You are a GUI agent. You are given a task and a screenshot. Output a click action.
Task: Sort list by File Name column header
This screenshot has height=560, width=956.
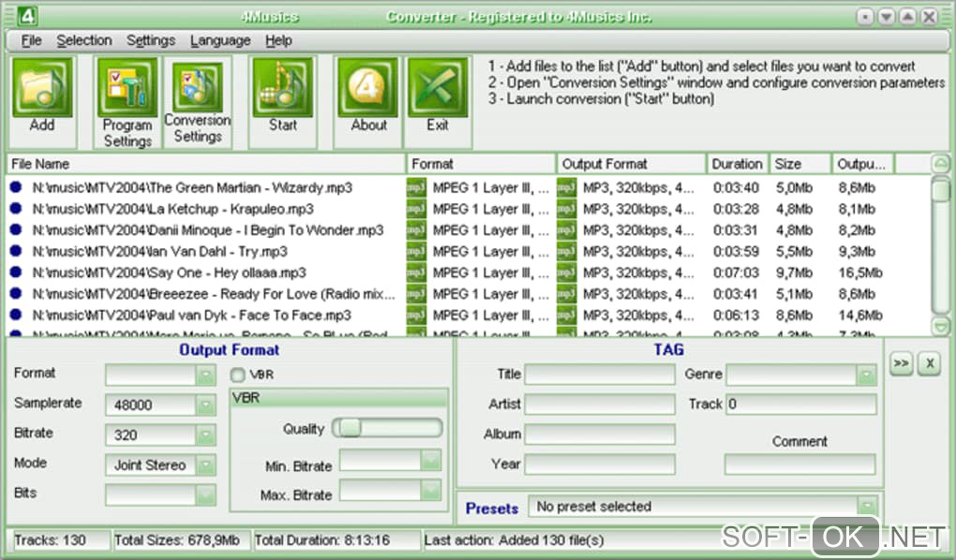coord(206,164)
